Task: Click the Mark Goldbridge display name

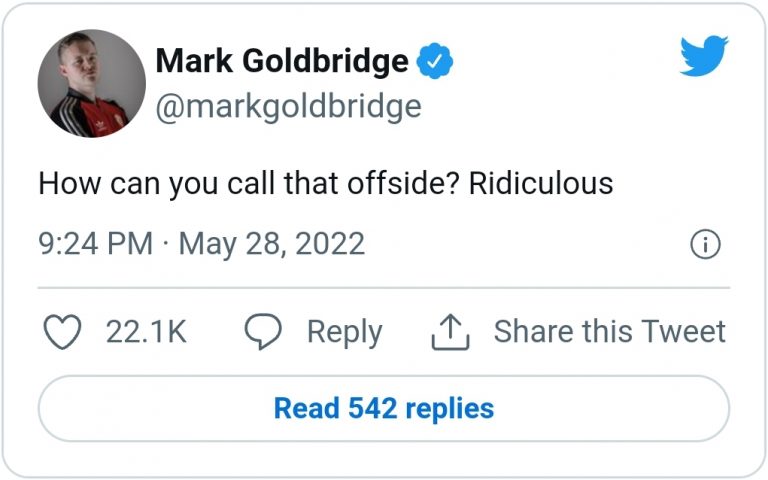Action: pyautogui.click(x=282, y=62)
